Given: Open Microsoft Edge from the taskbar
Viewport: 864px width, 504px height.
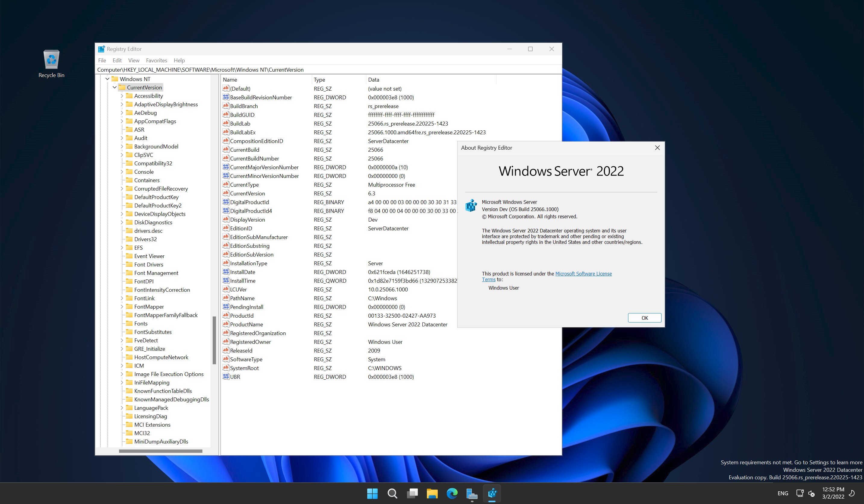Looking at the screenshot, I should tap(452, 493).
